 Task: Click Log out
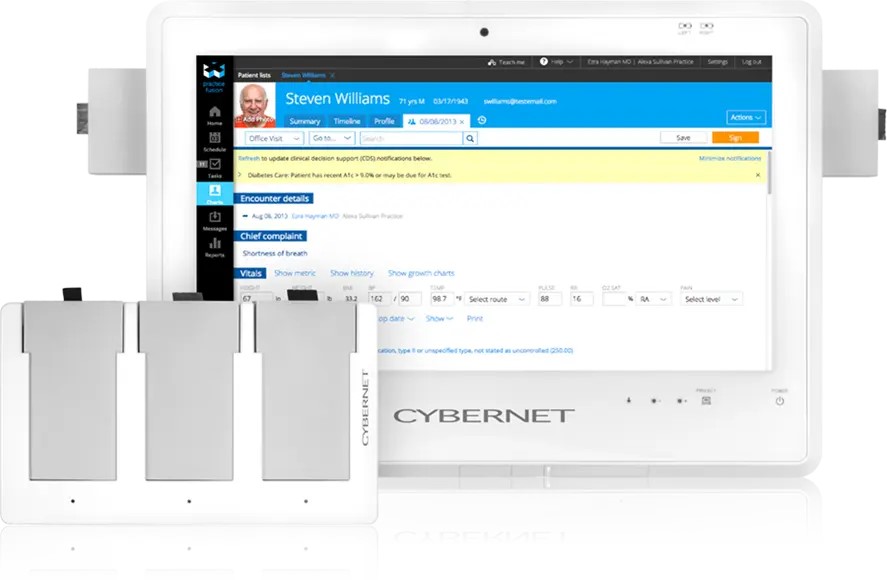(752, 62)
